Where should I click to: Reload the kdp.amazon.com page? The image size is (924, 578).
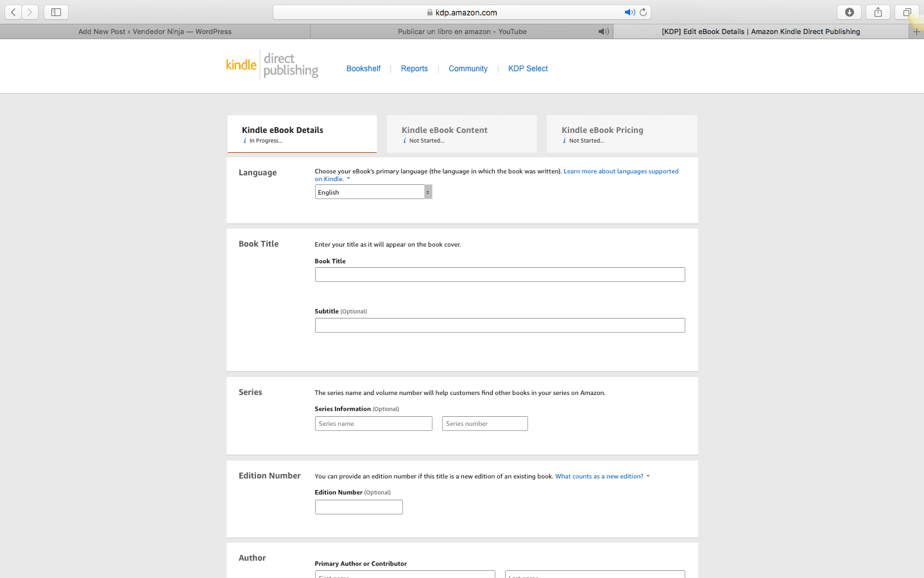pyautogui.click(x=643, y=12)
